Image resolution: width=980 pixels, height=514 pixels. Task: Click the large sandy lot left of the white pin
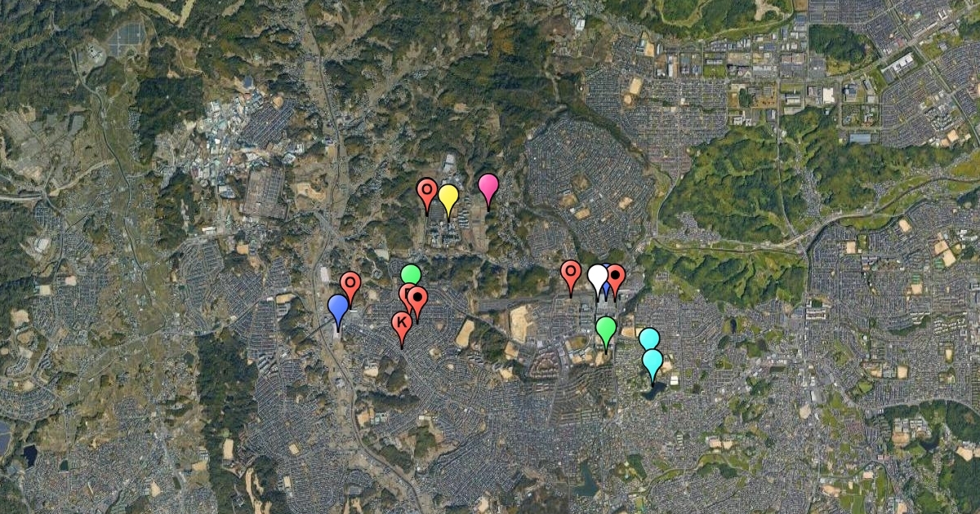[x=519, y=323]
